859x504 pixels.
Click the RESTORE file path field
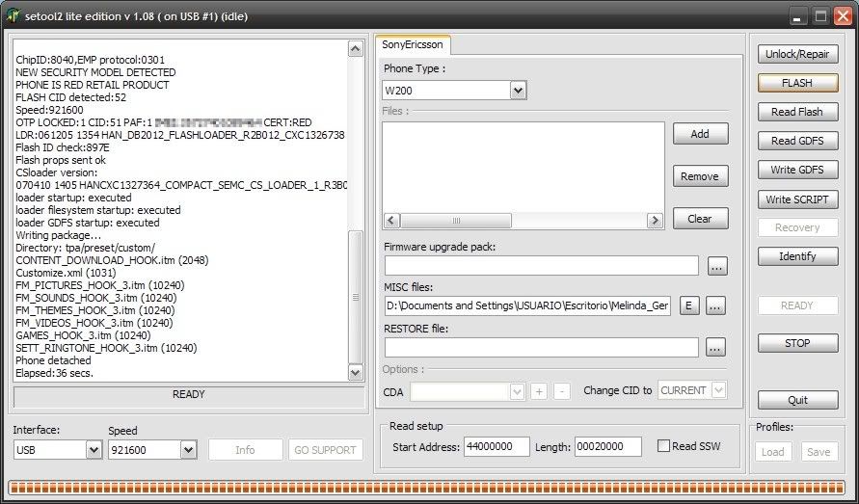(x=542, y=347)
